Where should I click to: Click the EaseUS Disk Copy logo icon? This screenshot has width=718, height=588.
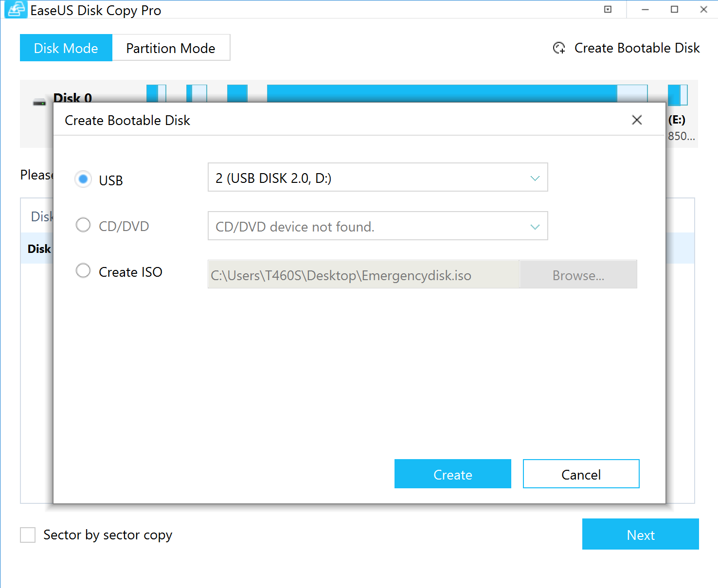click(x=15, y=9)
